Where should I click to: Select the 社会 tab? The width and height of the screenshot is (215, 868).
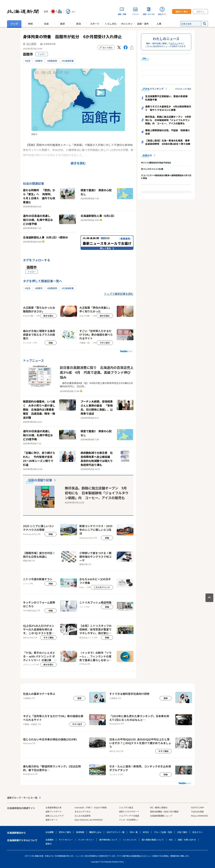[x=46, y=24]
